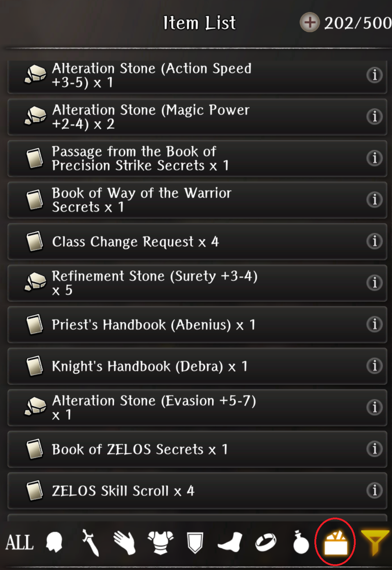392x570 pixels.
Task: Select Refinement Stone (Surety +3-4) row
Action: [197, 283]
